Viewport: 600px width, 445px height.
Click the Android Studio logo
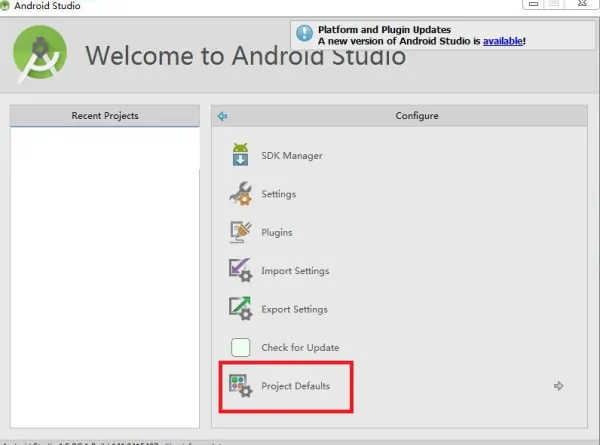(x=40, y=54)
